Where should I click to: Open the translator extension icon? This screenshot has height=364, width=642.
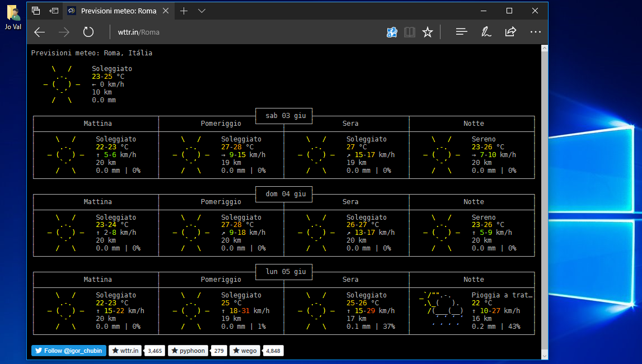pyautogui.click(x=392, y=32)
